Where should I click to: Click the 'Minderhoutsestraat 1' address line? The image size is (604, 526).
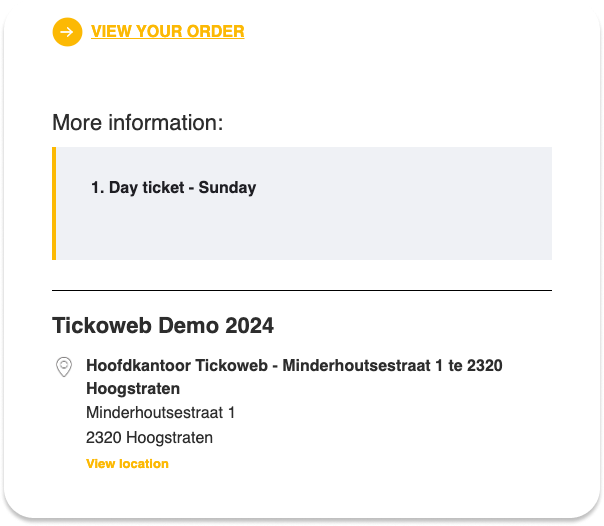pos(161,412)
